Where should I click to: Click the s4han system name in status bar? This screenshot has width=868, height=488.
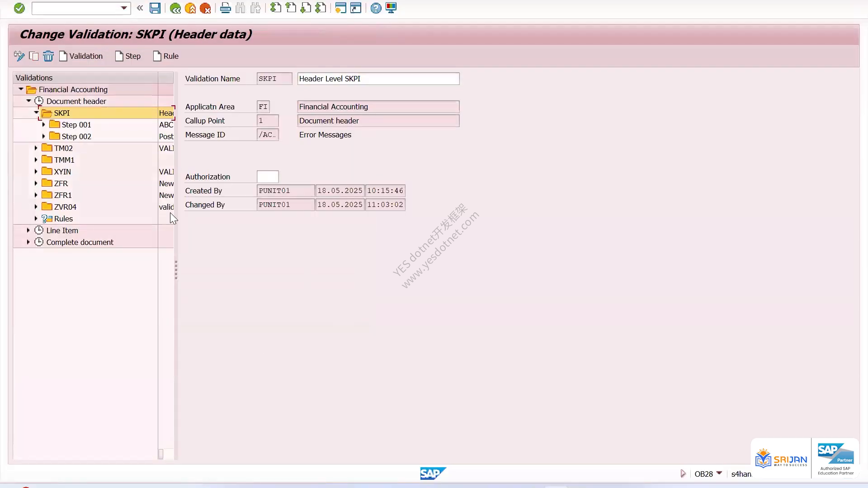point(741,474)
